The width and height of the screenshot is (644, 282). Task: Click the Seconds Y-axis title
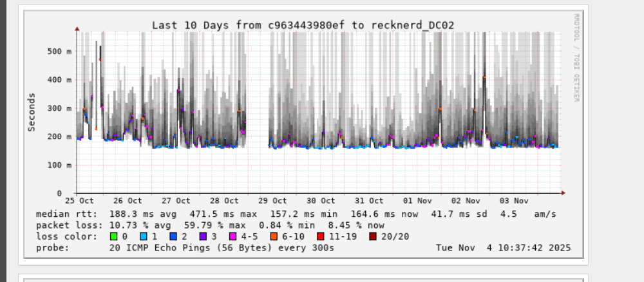click(x=32, y=112)
